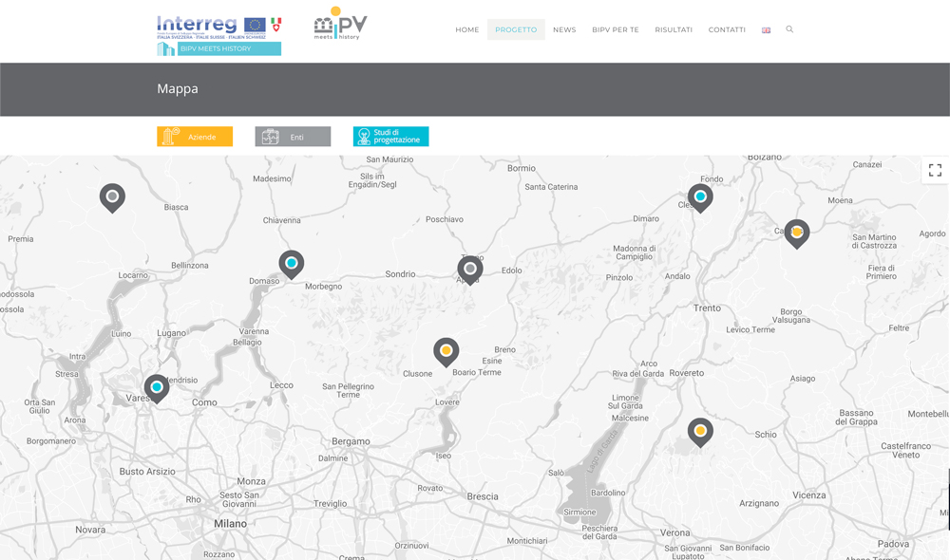The width and height of the screenshot is (950, 560).
Task: Open the News section
Action: click(564, 29)
